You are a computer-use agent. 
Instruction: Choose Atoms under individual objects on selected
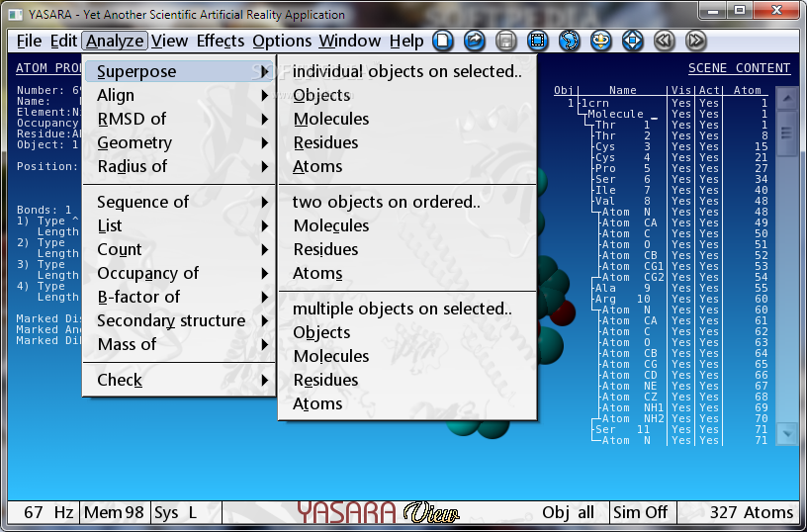click(407, 166)
